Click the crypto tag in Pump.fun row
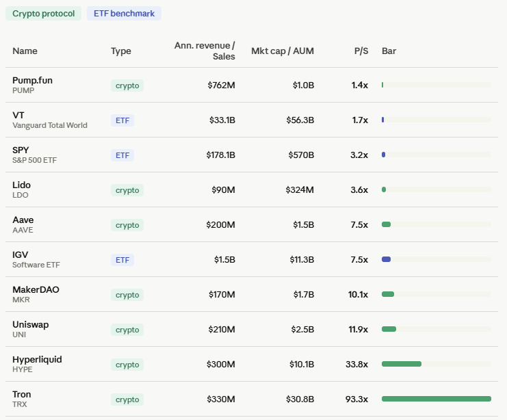This screenshot has height=420, width=507. click(x=127, y=86)
